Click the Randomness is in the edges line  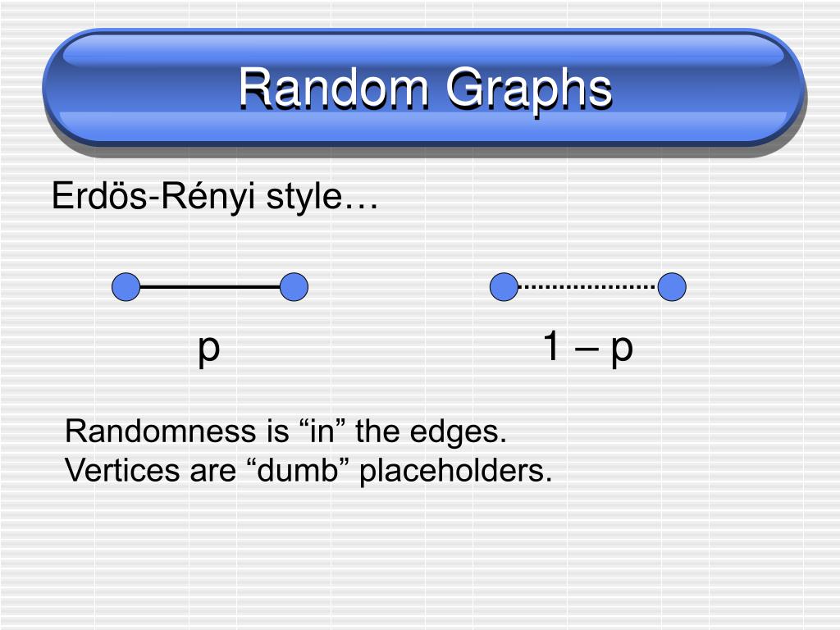click(285, 431)
